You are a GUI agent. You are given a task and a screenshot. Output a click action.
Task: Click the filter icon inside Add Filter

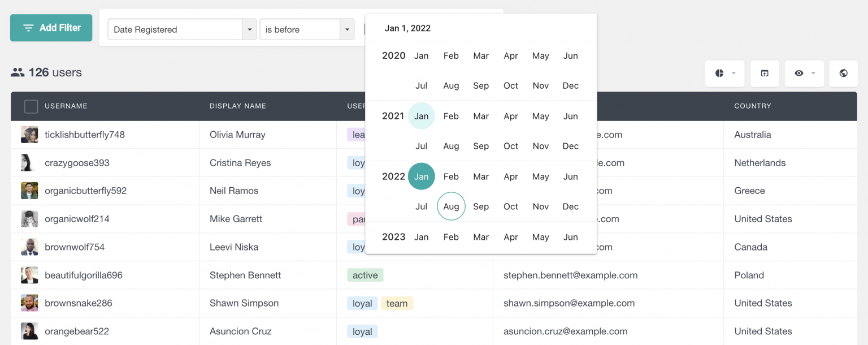pos(29,27)
